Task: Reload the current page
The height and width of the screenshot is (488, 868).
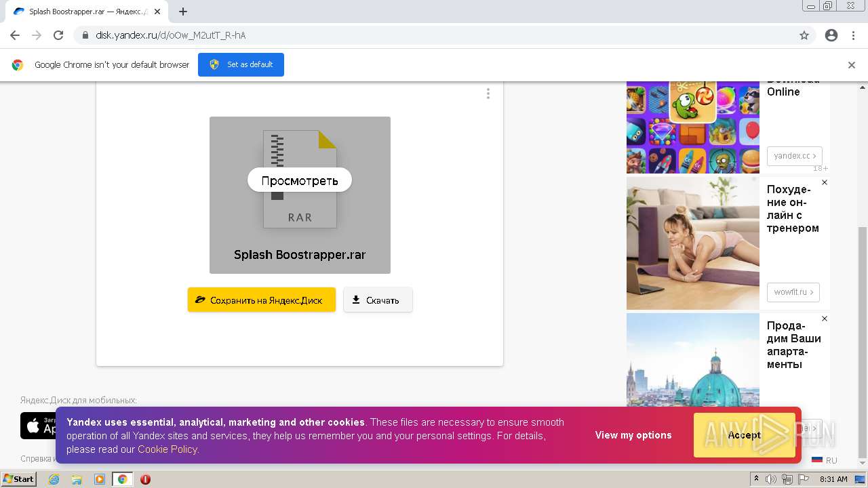Action: click(58, 35)
